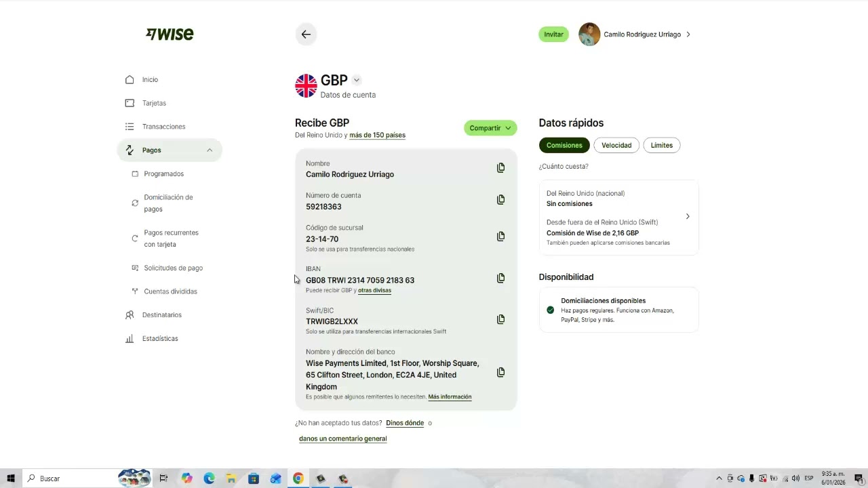Open Tarjetas in the sidebar
The height and width of the screenshot is (488, 868).
click(154, 103)
